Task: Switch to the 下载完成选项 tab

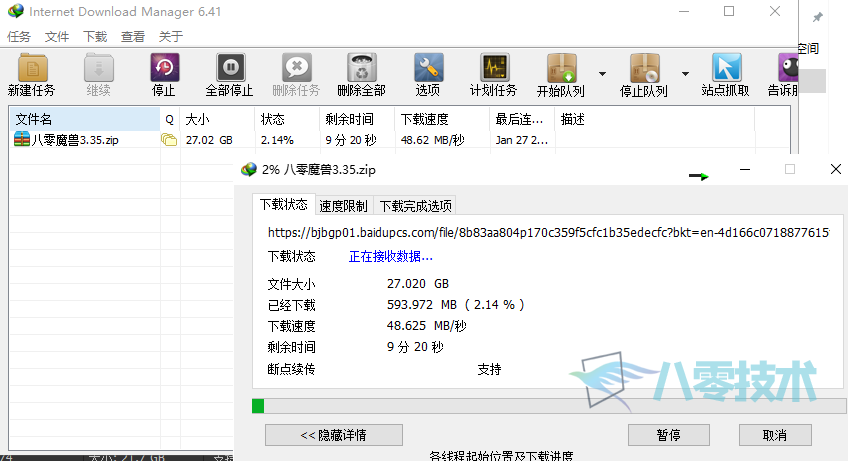Action: click(x=415, y=206)
